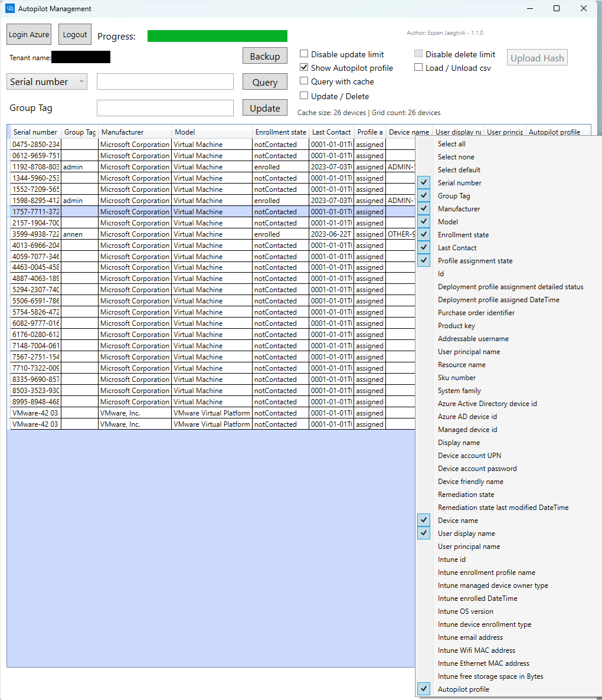602x700 pixels.
Task: Enable Device friendly name column
Action: [x=471, y=481]
